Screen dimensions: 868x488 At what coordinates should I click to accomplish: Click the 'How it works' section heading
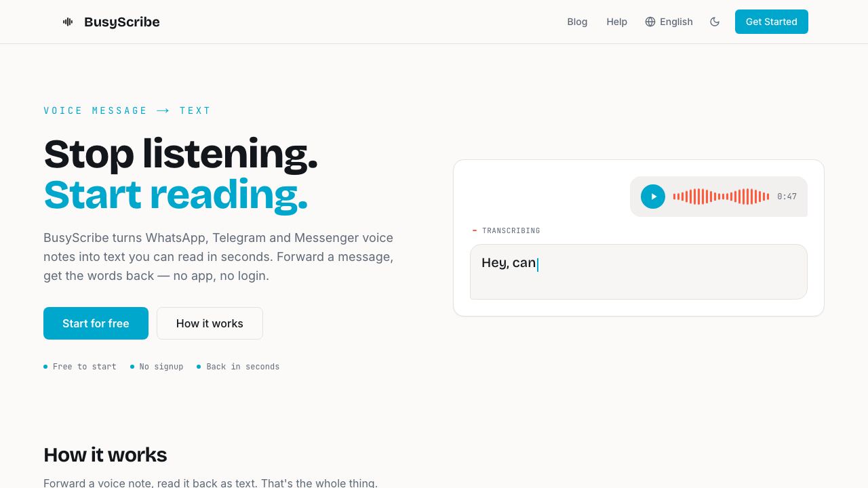click(x=105, y=454)
